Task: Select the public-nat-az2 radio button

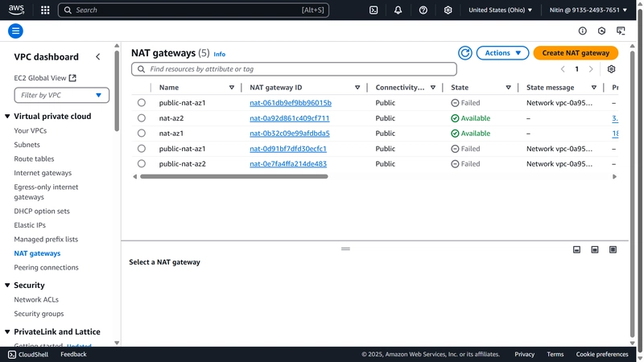Action: click(x=142, y=164)
